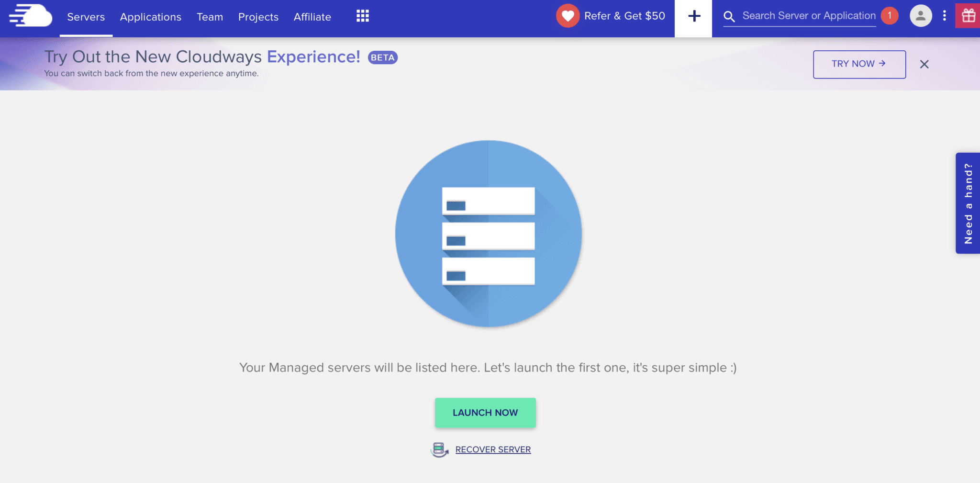Switch to the Team tab
Screen dimensions: 980x483
pyautogui.click(x=210, y=17)
